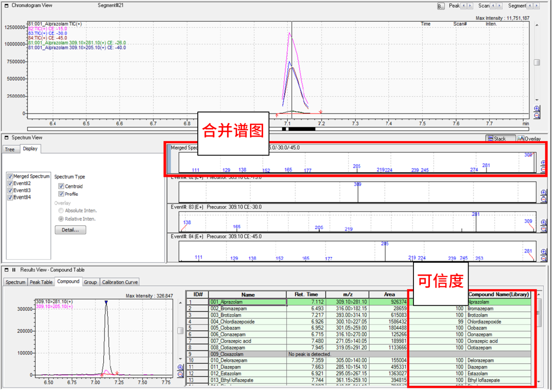This screenshot has height=392, width=552.
Task: Zoom in on the Event 82 spectrum
Action: pos(544,193)
